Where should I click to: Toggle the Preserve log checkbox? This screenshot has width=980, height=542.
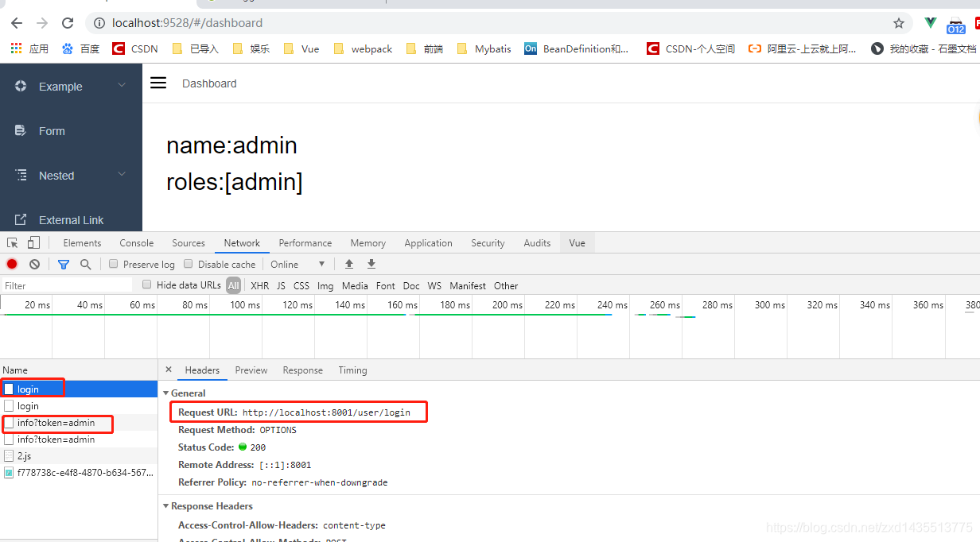click(x=114, y=264)
